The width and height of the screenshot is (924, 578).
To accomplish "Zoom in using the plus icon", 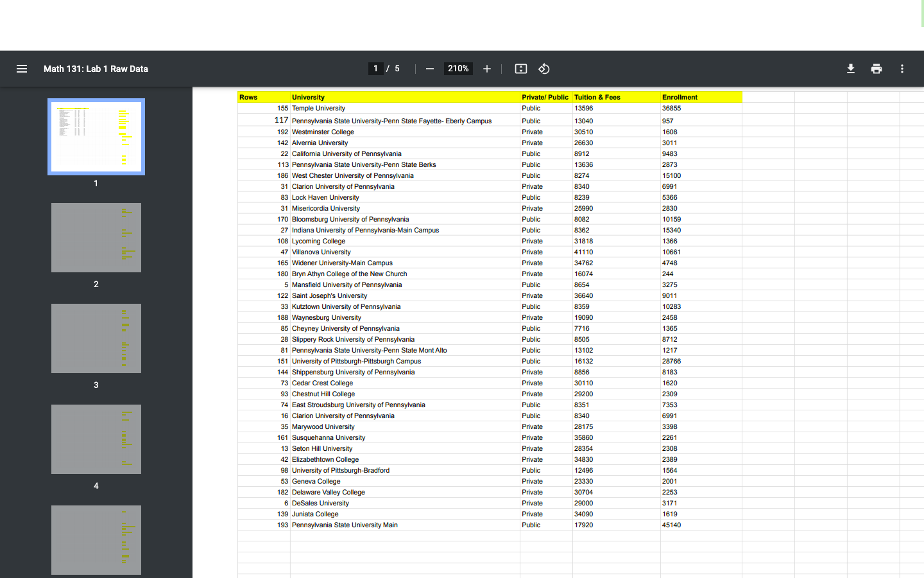I will point(486,68).
